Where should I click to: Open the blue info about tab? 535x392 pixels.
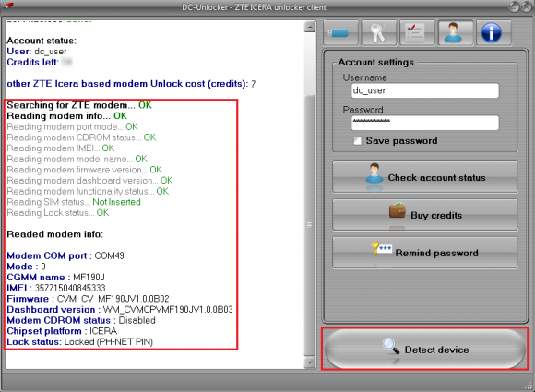tap(493, 33)
